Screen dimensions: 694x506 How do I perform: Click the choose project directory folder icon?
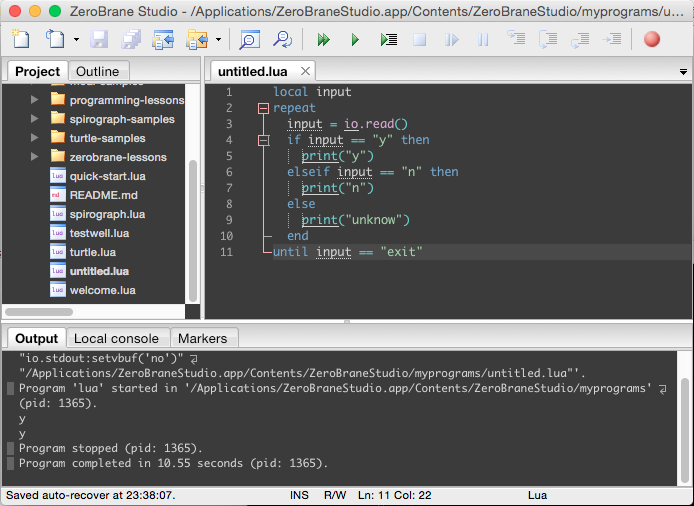[197, 39]
